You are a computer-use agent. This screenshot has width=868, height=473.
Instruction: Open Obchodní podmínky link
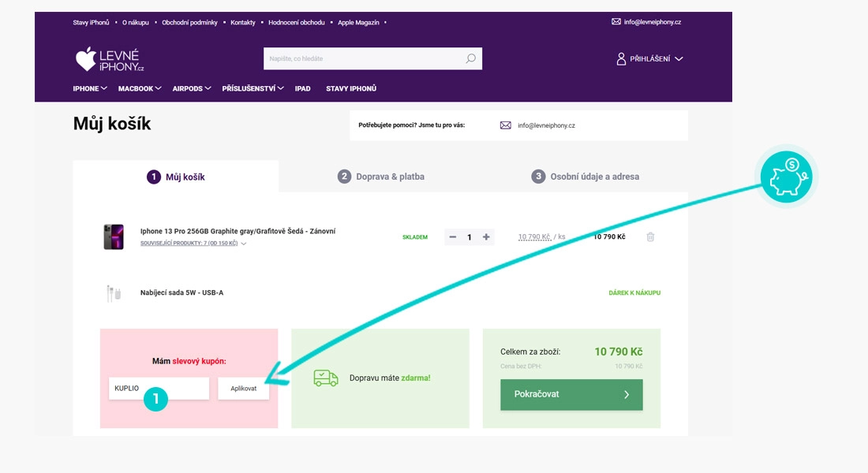(189, 23)
